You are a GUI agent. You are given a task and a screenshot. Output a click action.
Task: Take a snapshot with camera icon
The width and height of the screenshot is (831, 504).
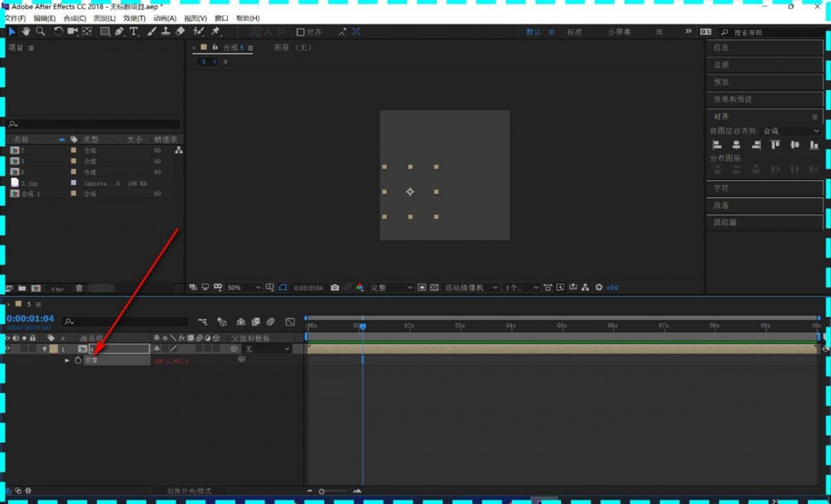coord(335,288)
